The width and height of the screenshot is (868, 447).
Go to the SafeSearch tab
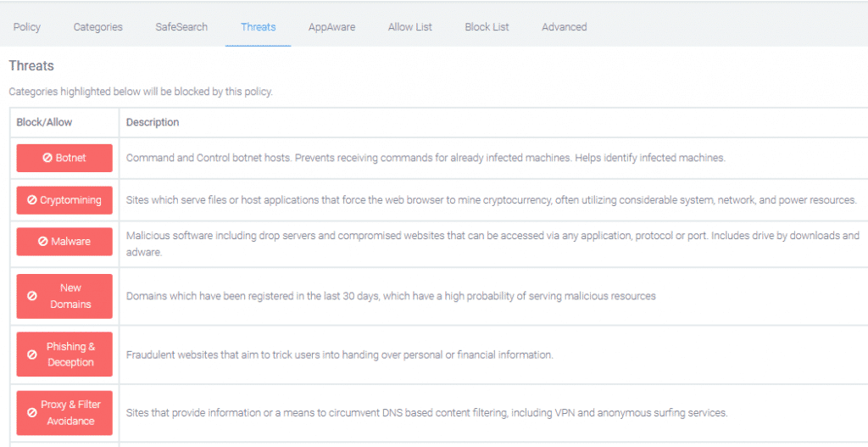tap(181, 26)
